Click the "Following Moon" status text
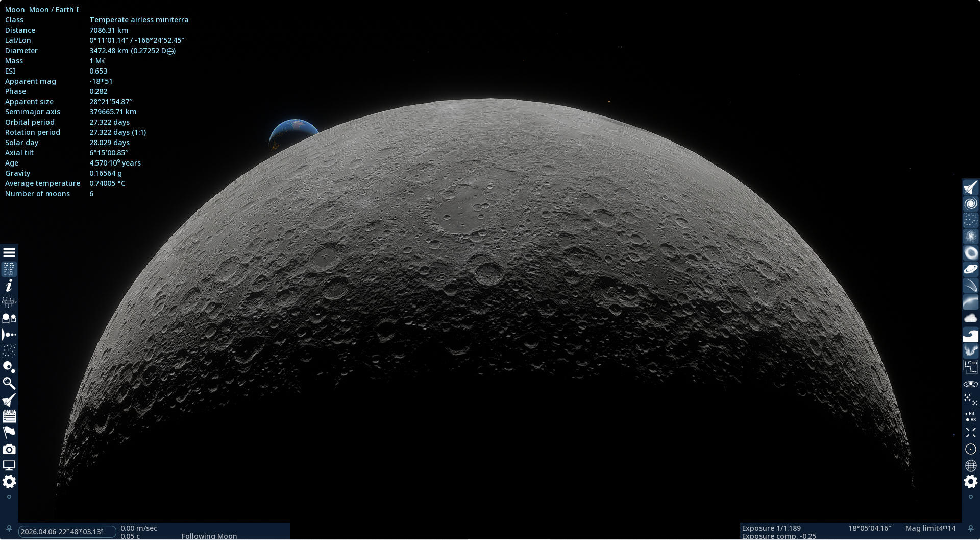Viewport: 980px width, 540px height. (x=209, y=536)
